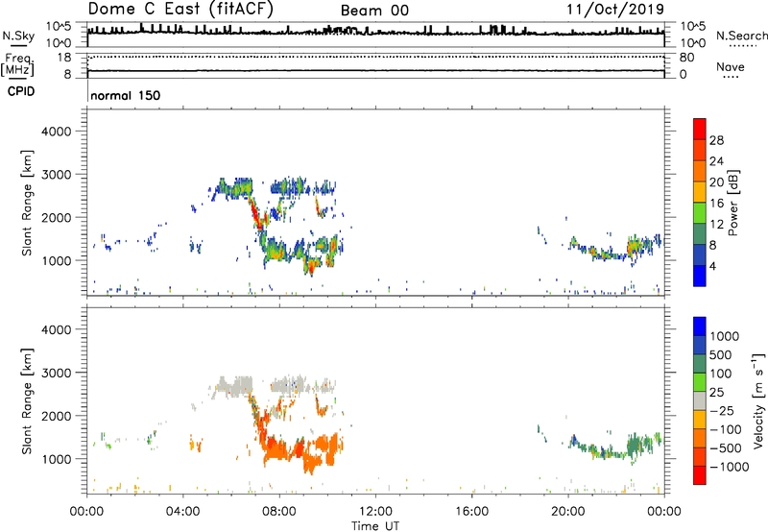This screenshot has width=768, height=532.
Task: Click the '12:00' time tick label
Action: point(375,512)
